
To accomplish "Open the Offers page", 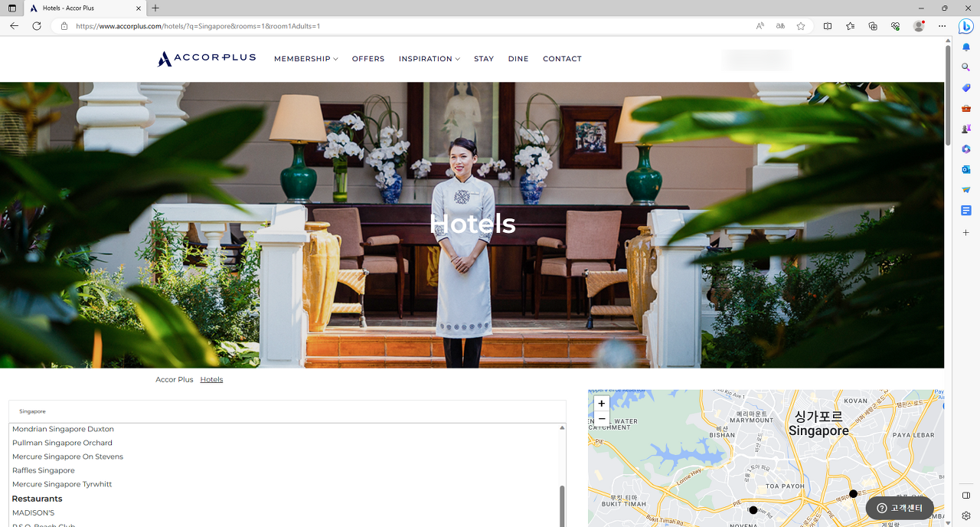I will pyautogui.click(x=368, y=59).
